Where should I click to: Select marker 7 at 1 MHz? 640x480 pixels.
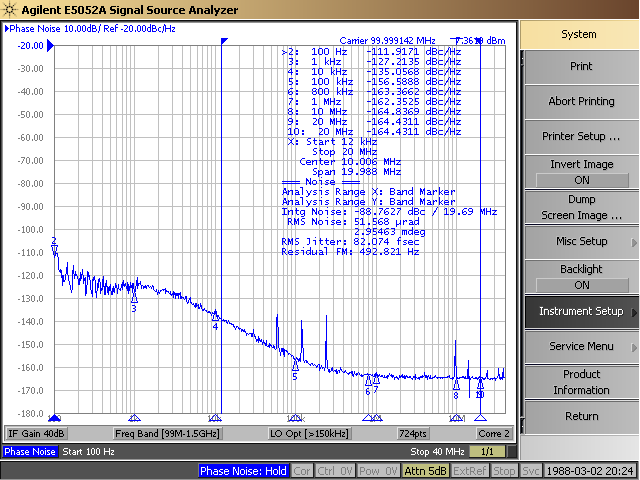tap(376, 384)
